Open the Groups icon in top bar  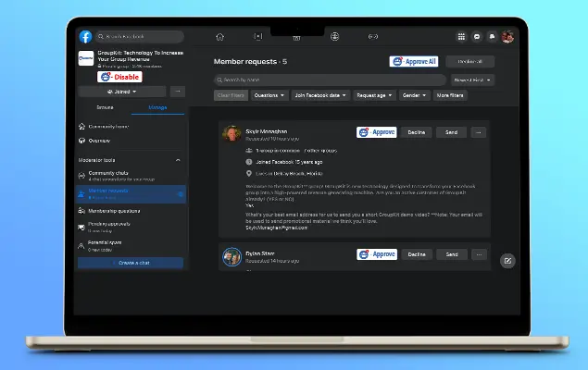tap(334, 36)
